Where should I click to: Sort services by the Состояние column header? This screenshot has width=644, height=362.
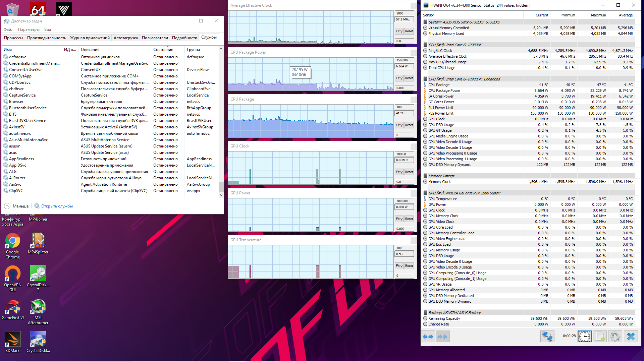pos(168,50)
